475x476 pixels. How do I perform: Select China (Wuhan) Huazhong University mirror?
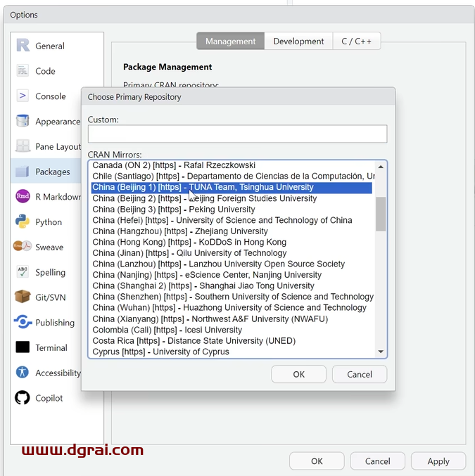(x=232, y=307)
